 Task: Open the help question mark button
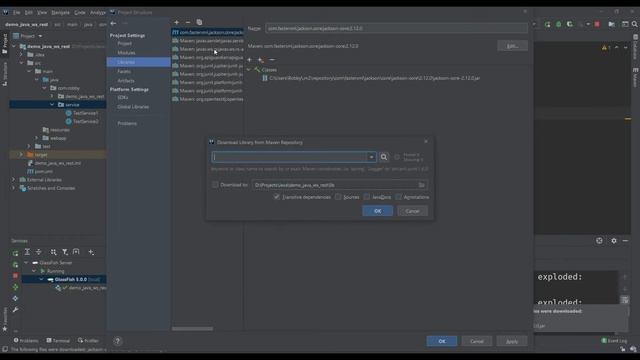[118, 341]
